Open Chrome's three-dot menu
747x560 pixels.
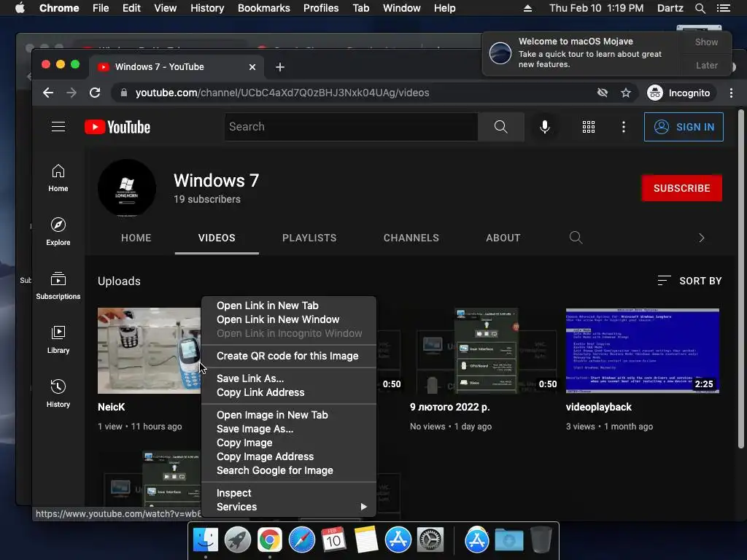[x=731, y=93]
